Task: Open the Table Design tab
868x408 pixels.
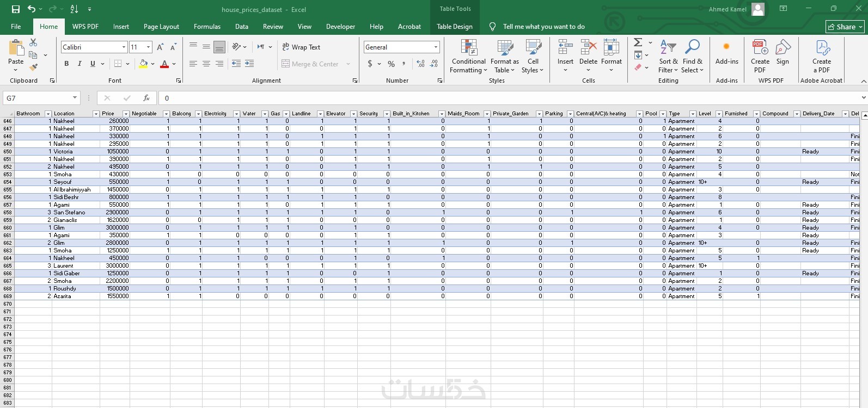Action: click(454, 27)
